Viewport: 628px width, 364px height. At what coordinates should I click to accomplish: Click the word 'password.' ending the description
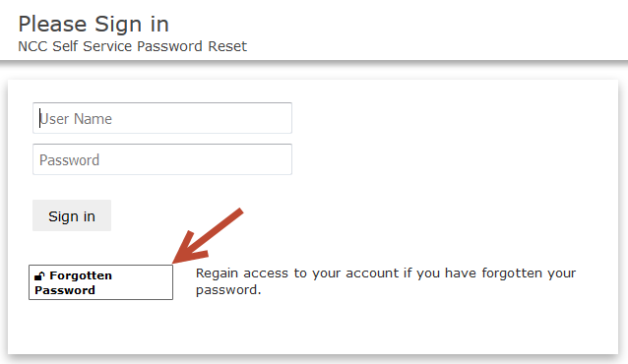pos(228,290)
